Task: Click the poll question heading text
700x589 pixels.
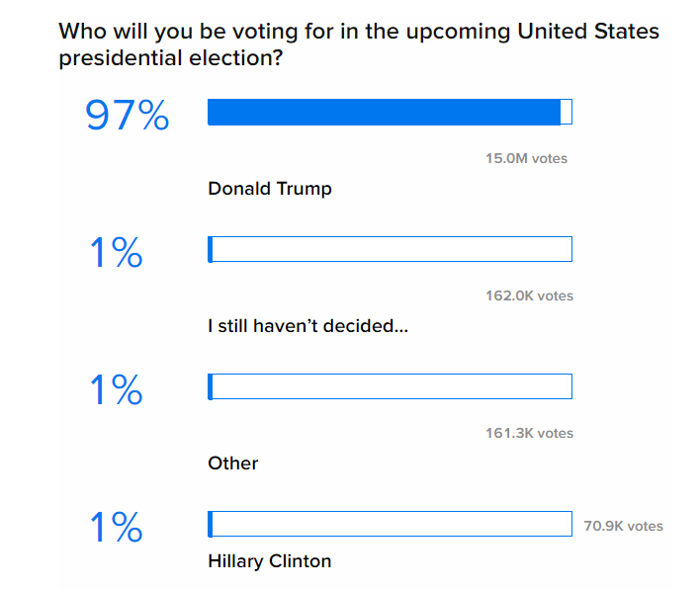Action: click(358, 44)
